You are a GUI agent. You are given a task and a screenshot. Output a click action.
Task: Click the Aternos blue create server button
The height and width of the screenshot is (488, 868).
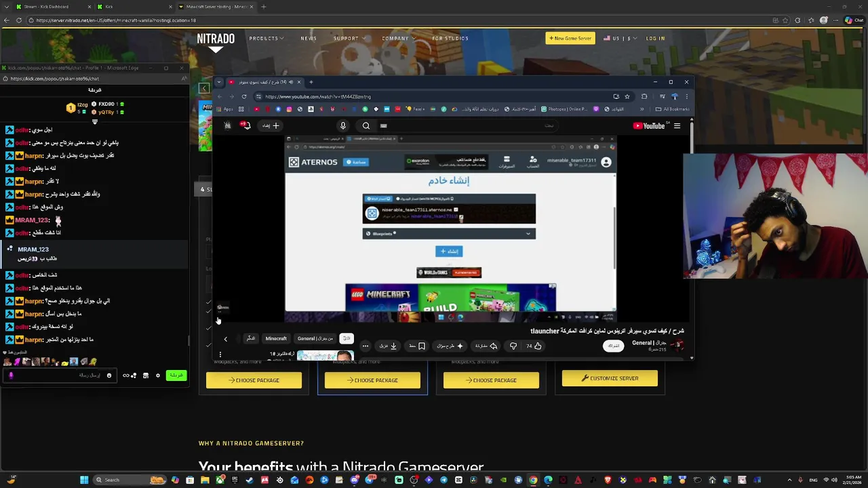[449, 251]
